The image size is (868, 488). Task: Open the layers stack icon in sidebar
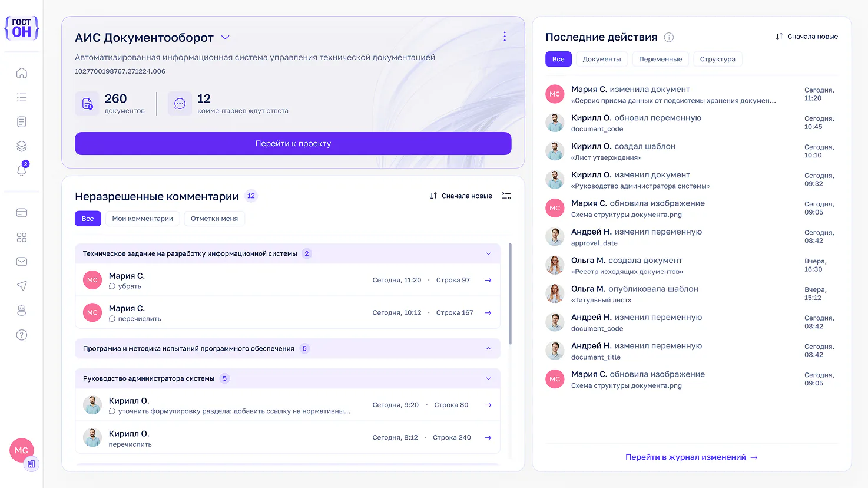coord(22,146)
